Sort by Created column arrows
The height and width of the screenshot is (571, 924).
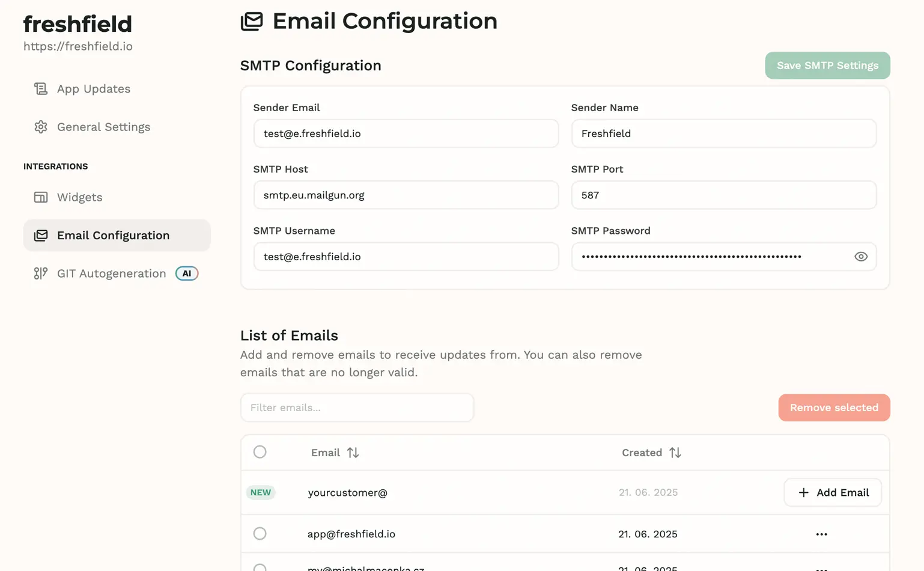click(x=675, y=453)
